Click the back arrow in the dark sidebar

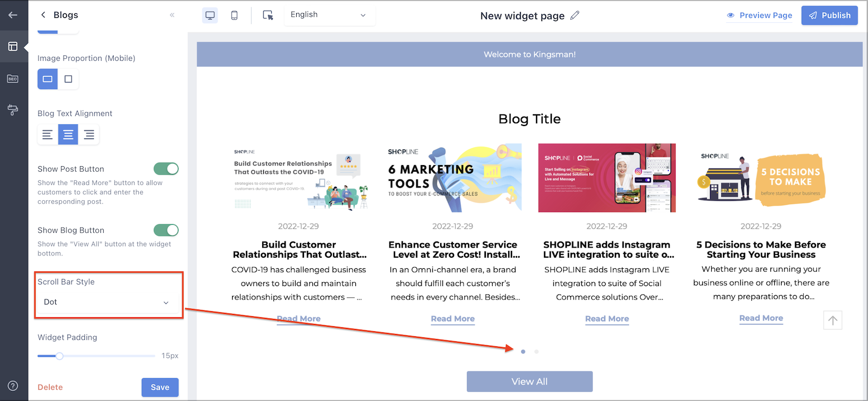coord(13,15)
